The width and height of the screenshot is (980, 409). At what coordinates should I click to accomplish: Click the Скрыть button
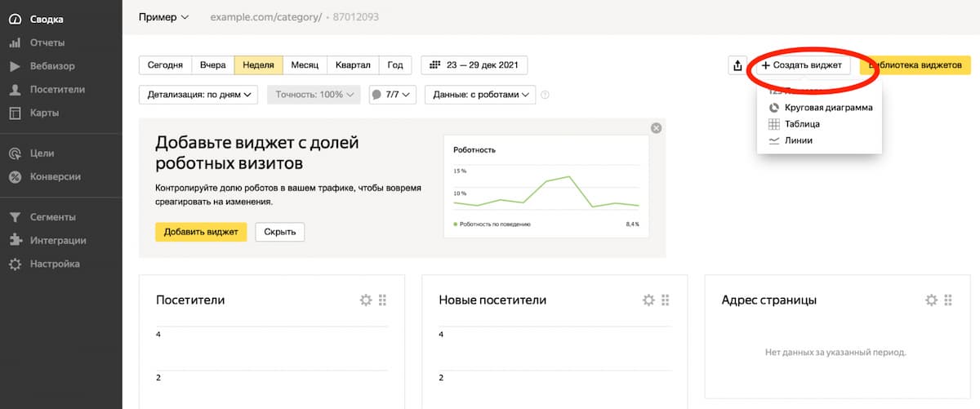tap(280, 232)
